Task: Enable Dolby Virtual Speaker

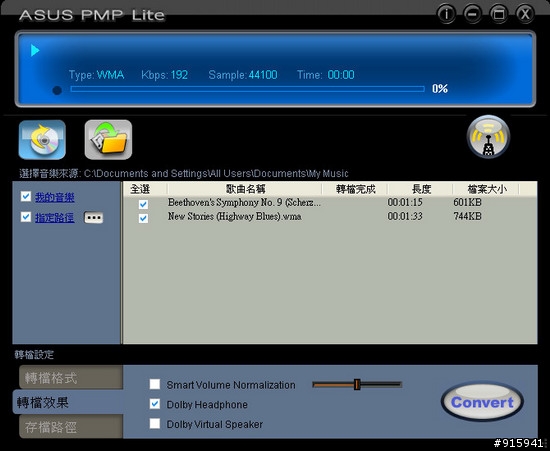Action: point(155,424)
